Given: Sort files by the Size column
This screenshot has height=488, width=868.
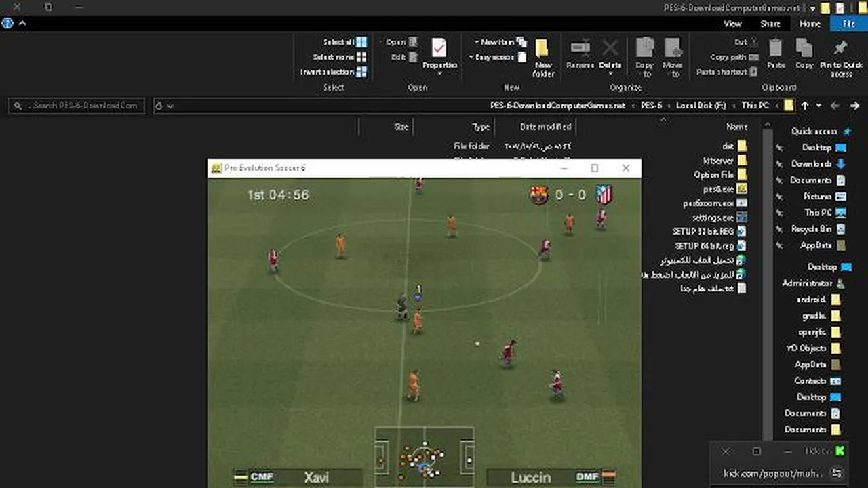Looking at the screenshot, I should [401, 127].
